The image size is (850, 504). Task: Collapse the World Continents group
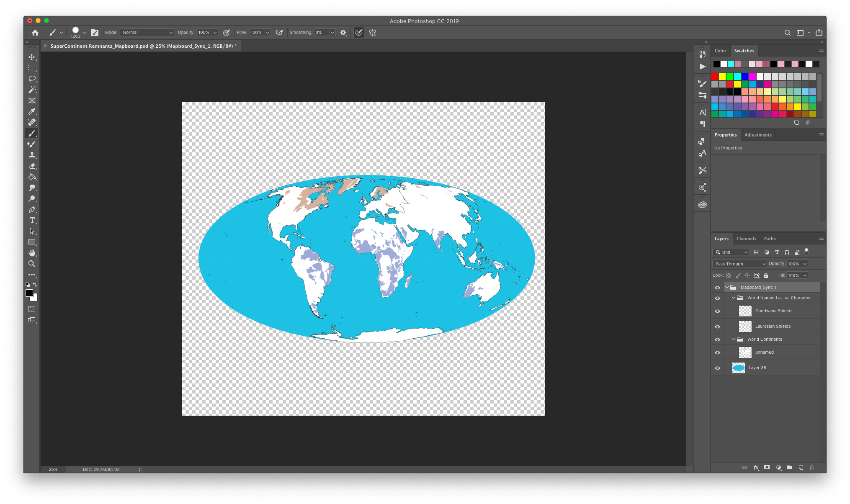734,339
